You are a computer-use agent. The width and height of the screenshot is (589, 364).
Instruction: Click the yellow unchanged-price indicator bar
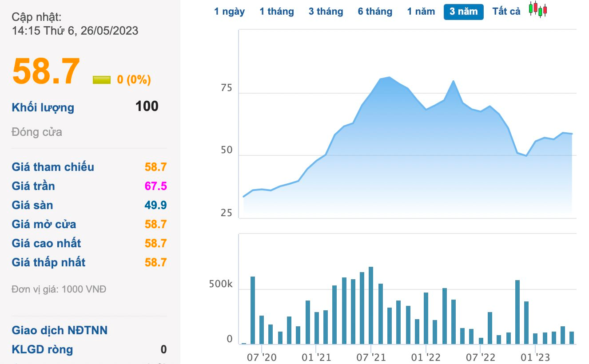pos(101,80)
